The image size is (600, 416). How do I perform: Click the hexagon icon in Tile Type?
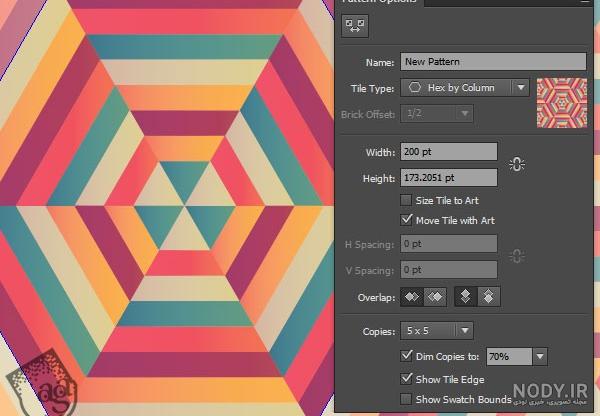(x=414, y=88)
